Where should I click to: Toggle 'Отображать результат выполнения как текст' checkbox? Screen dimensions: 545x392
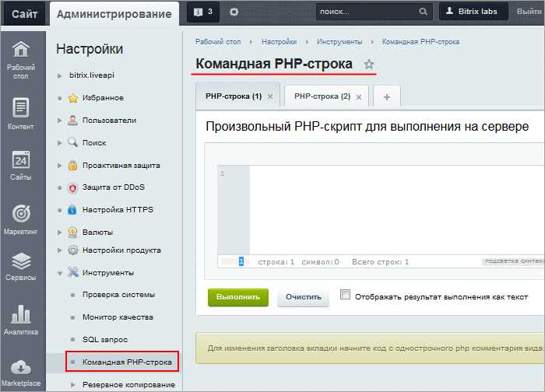[x=345, y=295]
